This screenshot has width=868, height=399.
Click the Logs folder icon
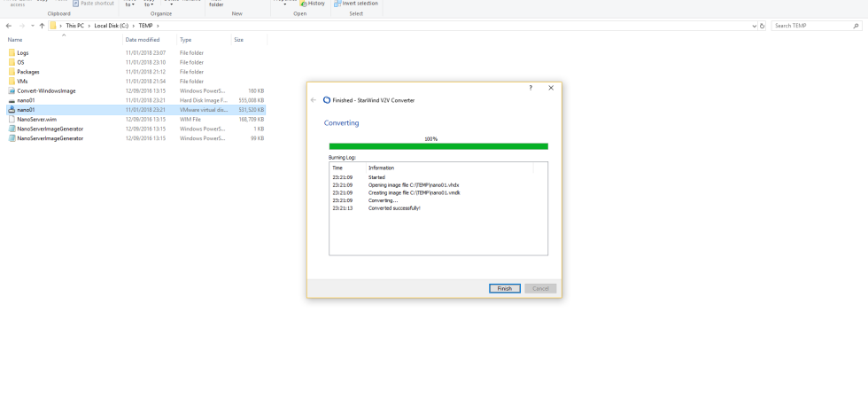(12, 52)
